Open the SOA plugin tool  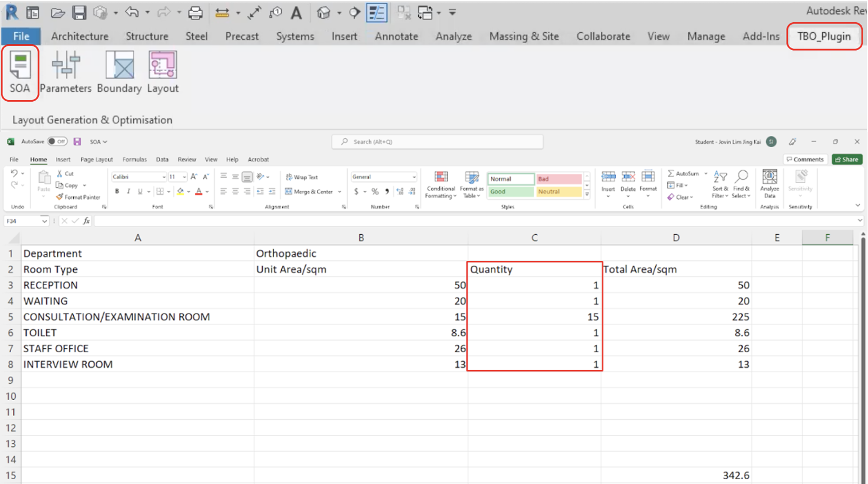click(x=20, y=72)
